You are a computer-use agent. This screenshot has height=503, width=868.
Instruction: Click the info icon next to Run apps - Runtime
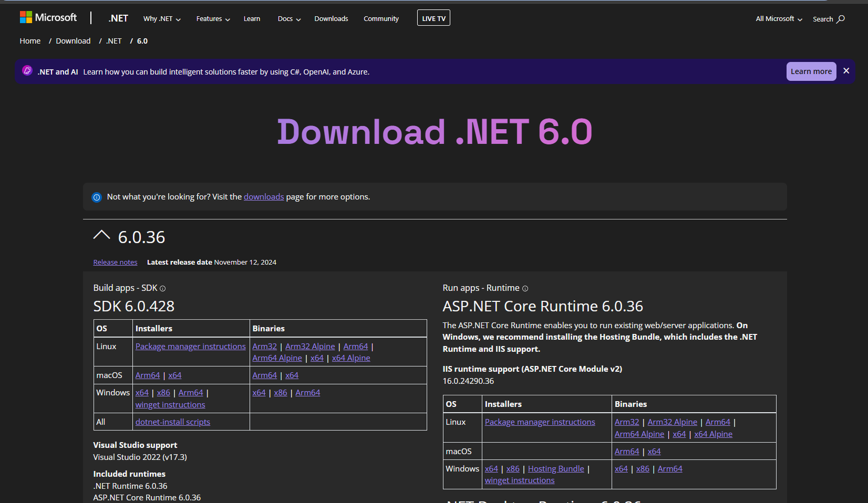tap(525, 288)
